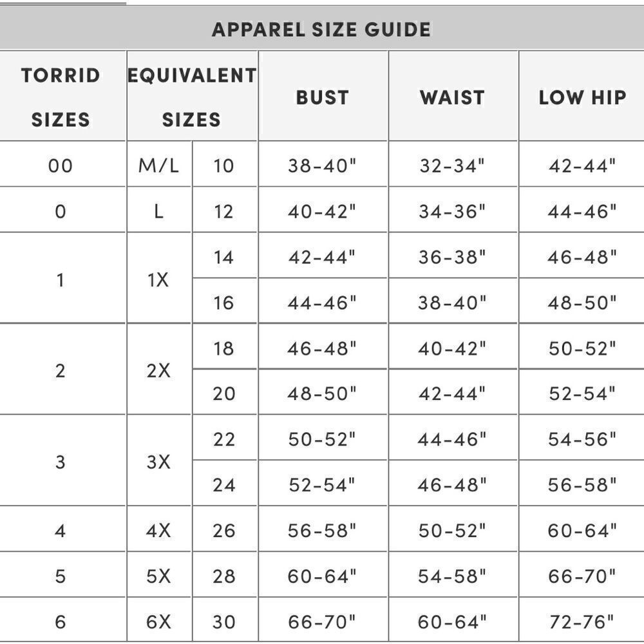Click the 1X equivalent size cell
The width and height of the screenshot is (644, 644).
[x=158, y=280]
